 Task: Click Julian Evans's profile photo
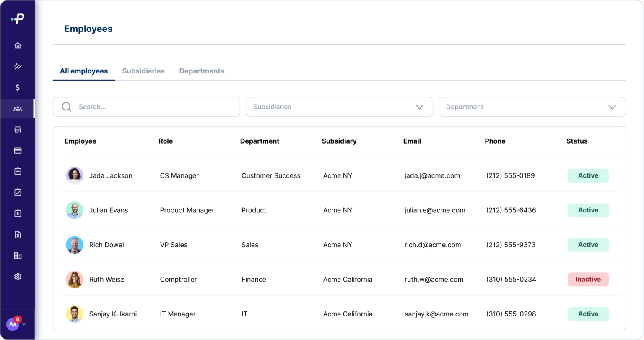75,210
